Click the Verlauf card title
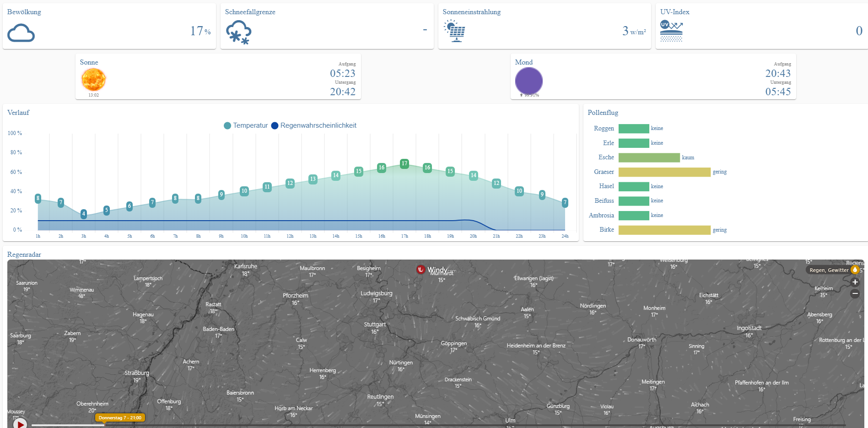The width and height of the screenshot is (868, 428). coord(18,113)
